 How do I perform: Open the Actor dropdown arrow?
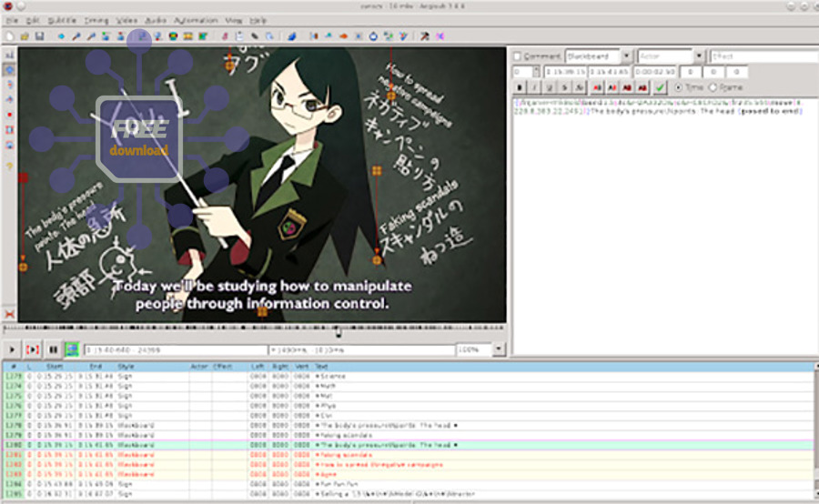tap(700, 55)
